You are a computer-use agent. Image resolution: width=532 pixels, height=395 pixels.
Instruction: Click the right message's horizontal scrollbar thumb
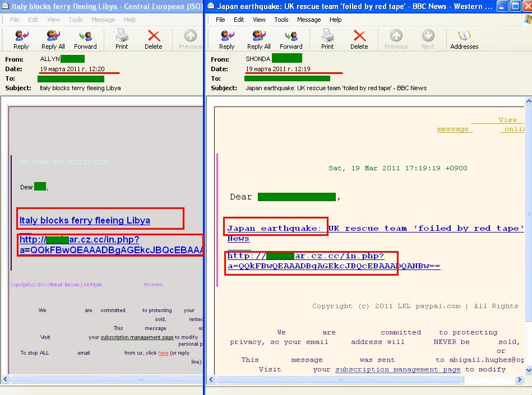340,380
